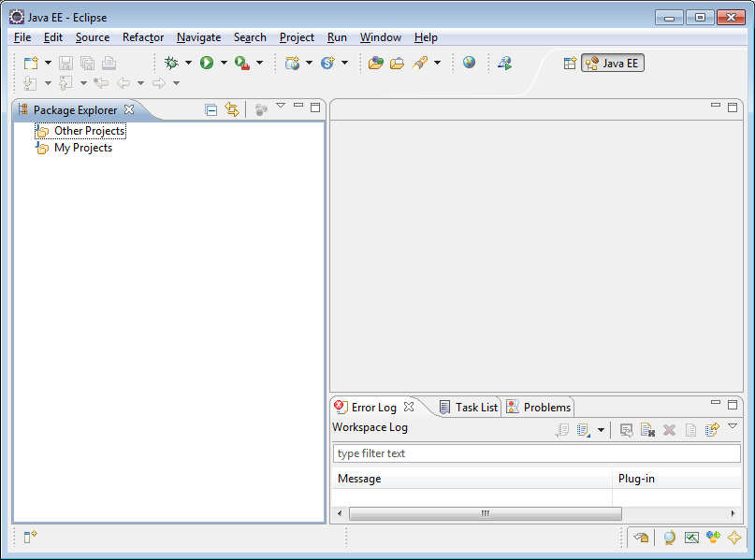
Task: Click the Previous Annotation icon
Action: 66,83
